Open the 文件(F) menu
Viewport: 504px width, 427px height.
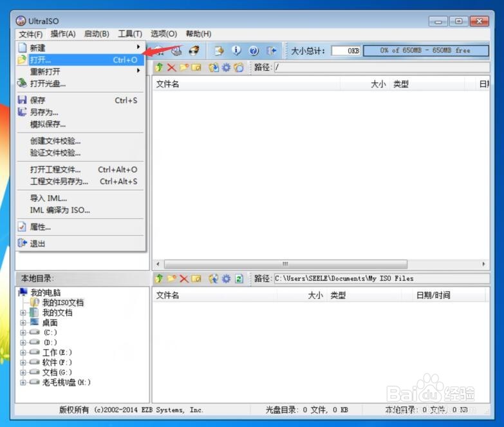[30, 34]
